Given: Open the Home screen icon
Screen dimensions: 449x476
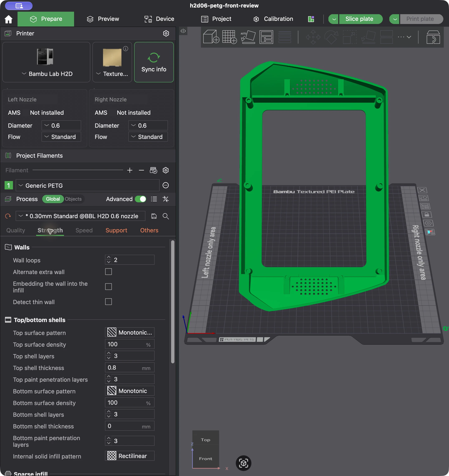Looking at the screenshot, I should [x=9, y=19].
